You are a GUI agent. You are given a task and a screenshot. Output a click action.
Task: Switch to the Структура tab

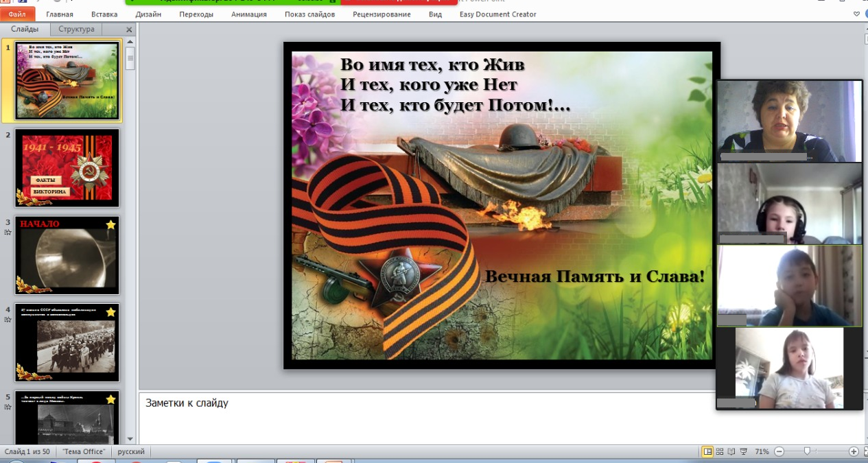coord(76,29)
